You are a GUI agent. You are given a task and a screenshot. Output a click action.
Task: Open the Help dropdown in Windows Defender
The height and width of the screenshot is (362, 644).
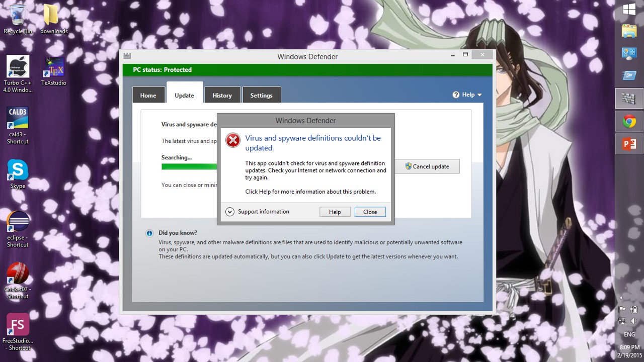click(x=467, y=95)
